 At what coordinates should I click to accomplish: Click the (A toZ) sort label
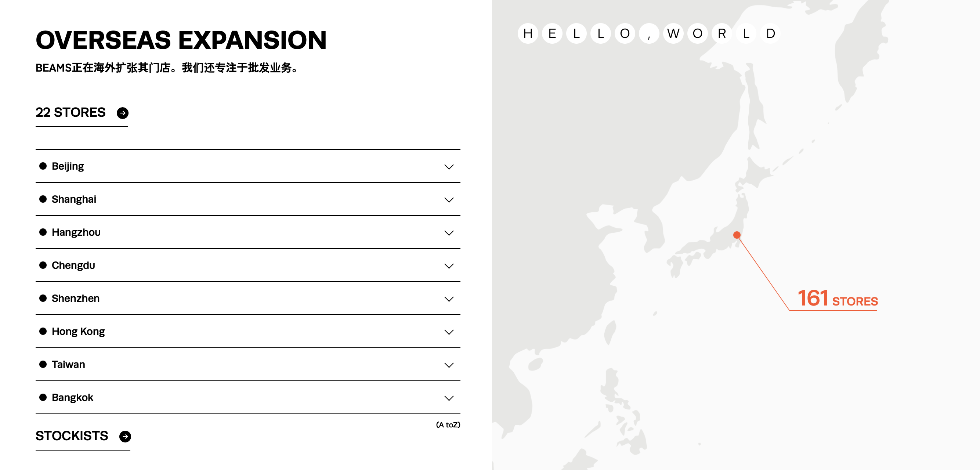pos(448,425)
